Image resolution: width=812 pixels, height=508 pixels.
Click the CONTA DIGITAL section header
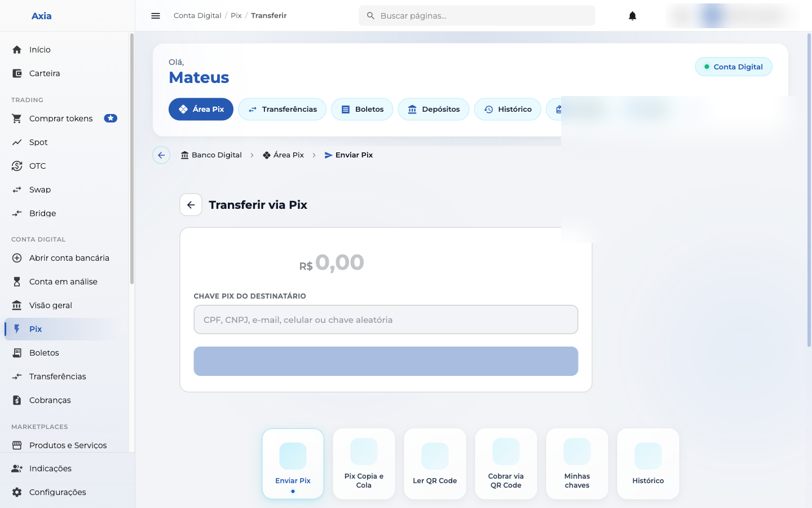pyautogui.click(x=38, y=239)
